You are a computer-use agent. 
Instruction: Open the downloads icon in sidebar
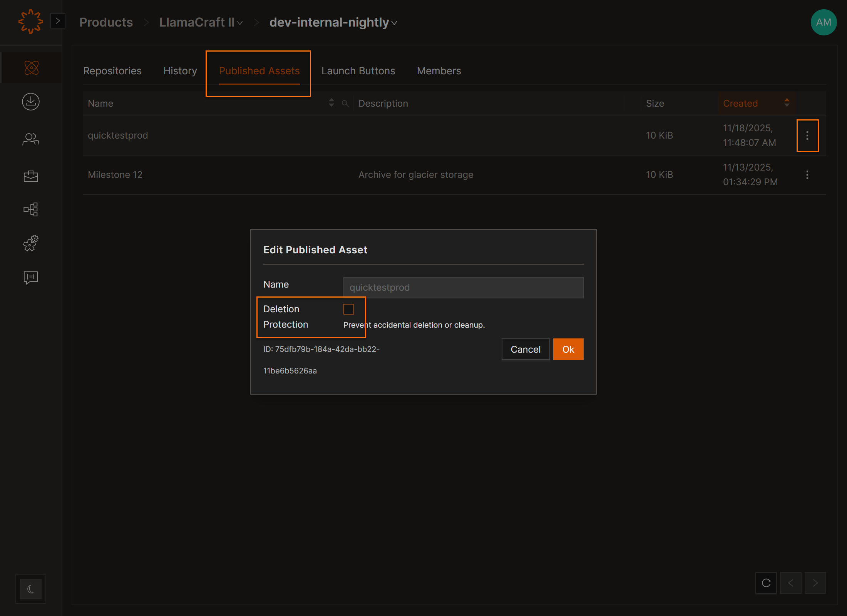tap(31, 102)
